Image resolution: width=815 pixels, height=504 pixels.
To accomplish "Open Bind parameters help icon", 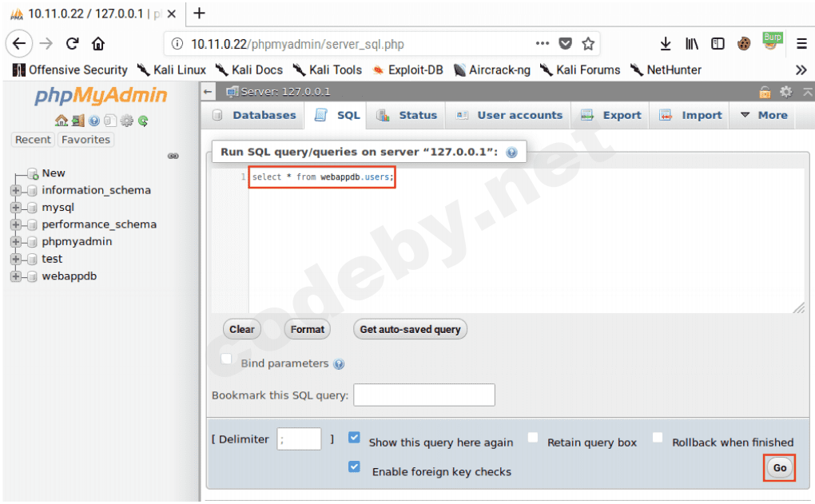I will 339,363.
